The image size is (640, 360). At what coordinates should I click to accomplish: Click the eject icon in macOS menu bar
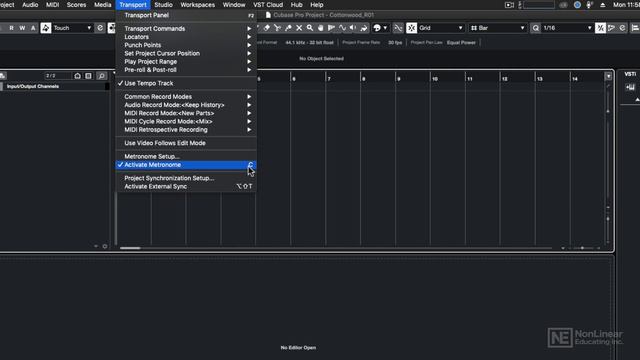(x=602, y=5)
